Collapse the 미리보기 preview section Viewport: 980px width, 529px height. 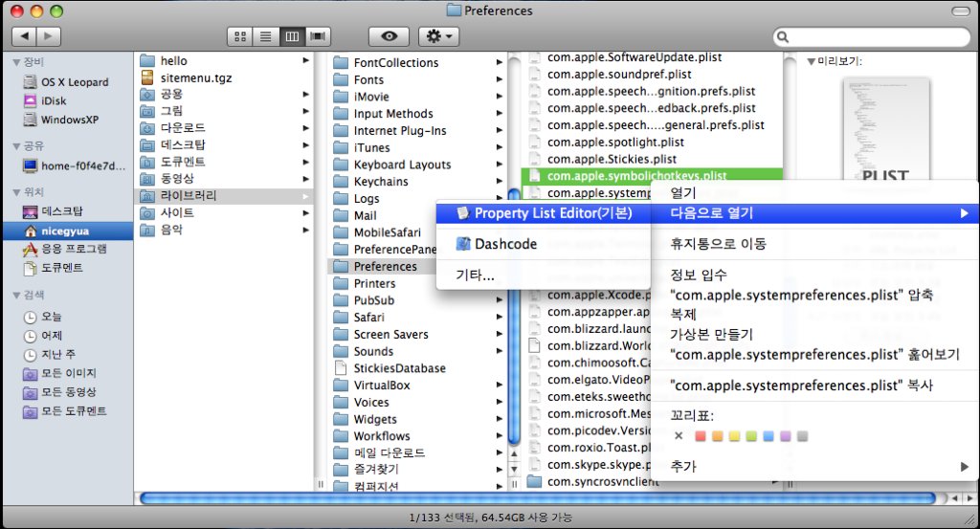812,61
